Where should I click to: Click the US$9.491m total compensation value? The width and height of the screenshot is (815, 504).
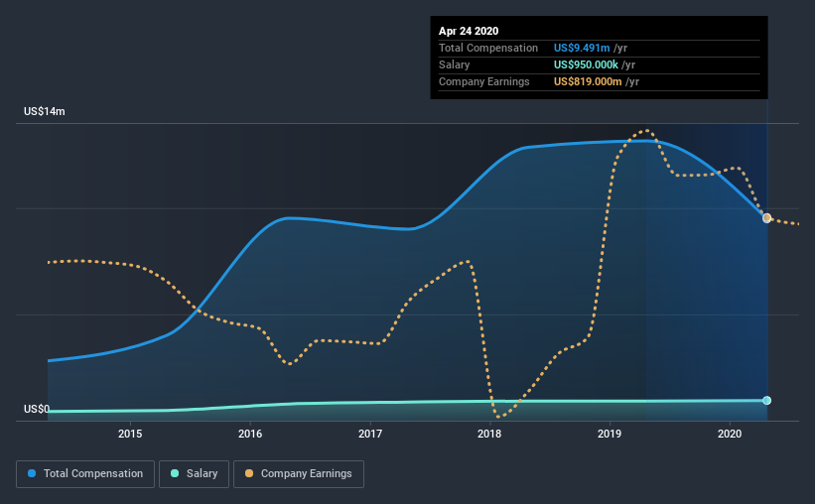[x=582, y=48]
